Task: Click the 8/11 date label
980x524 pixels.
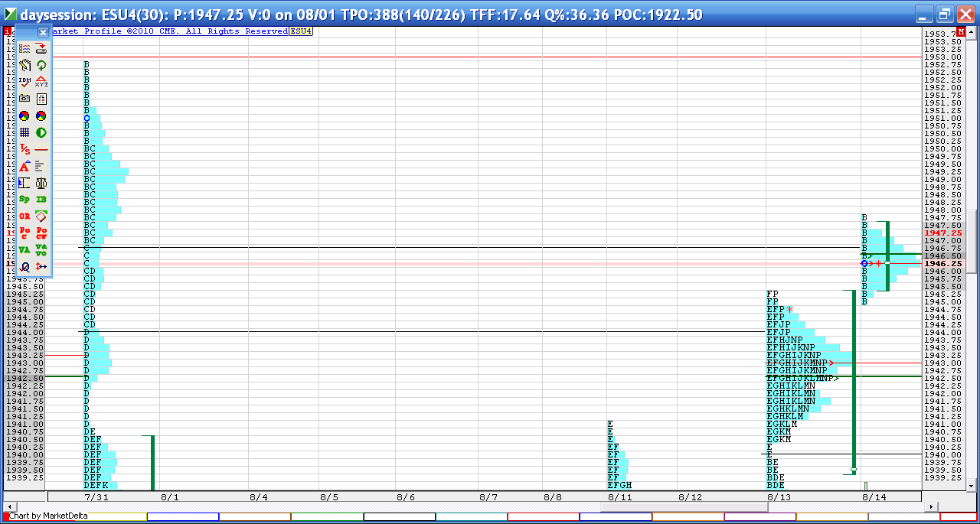Action: [619, 496]
